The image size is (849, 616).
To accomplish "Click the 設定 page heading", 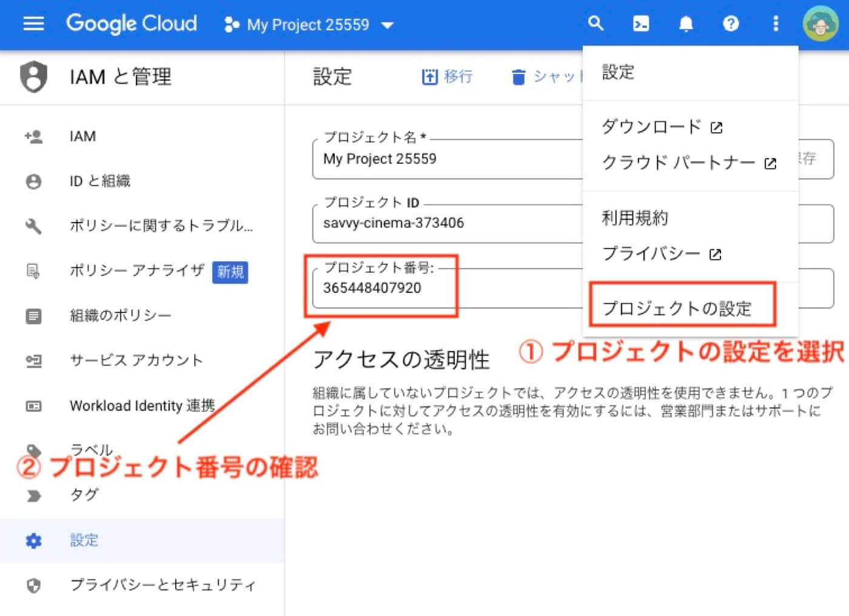I will (x=332, y=77).
